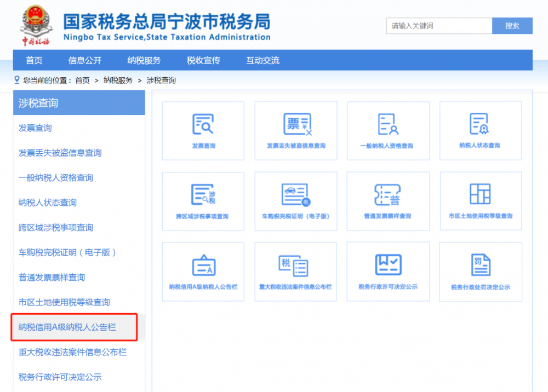Open the 税务行政许可决定公示 icon
The height and width of the screenshot is (392, 548).
tap(388, 271)
